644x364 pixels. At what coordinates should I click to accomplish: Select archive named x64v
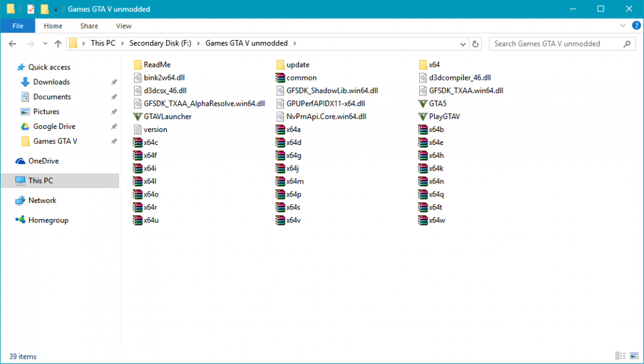click(x=293, y=220)
